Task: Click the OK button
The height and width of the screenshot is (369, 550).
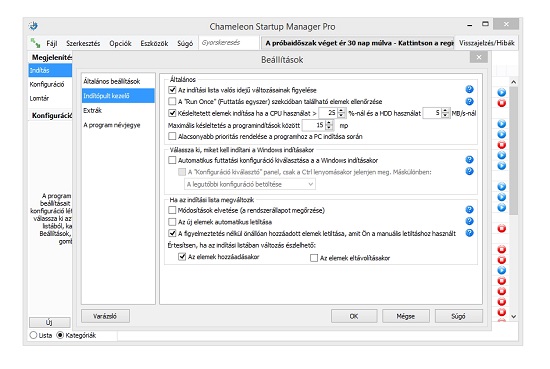Action: point(354,316)
